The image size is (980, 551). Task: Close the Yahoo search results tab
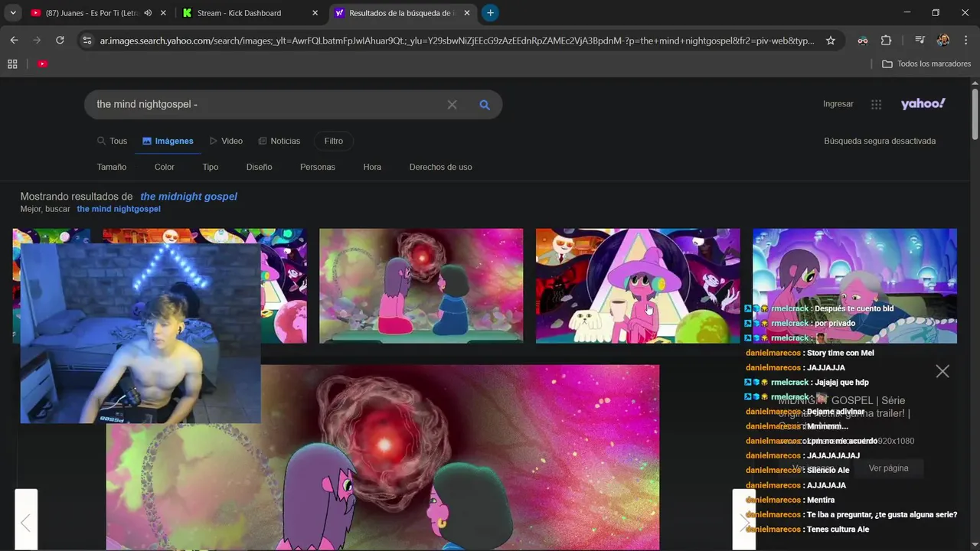466,13
